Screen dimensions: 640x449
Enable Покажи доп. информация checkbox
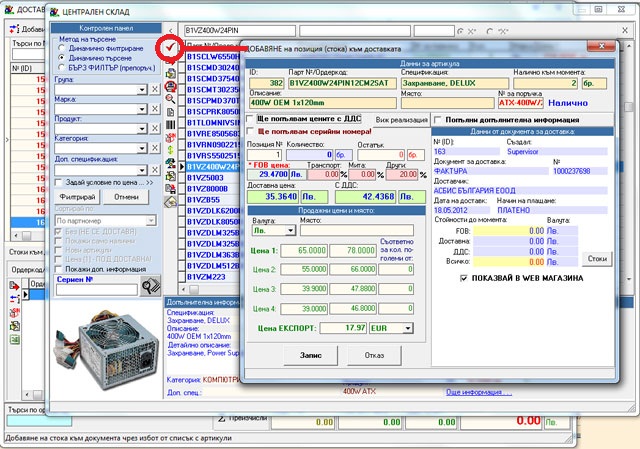[58, 269]
